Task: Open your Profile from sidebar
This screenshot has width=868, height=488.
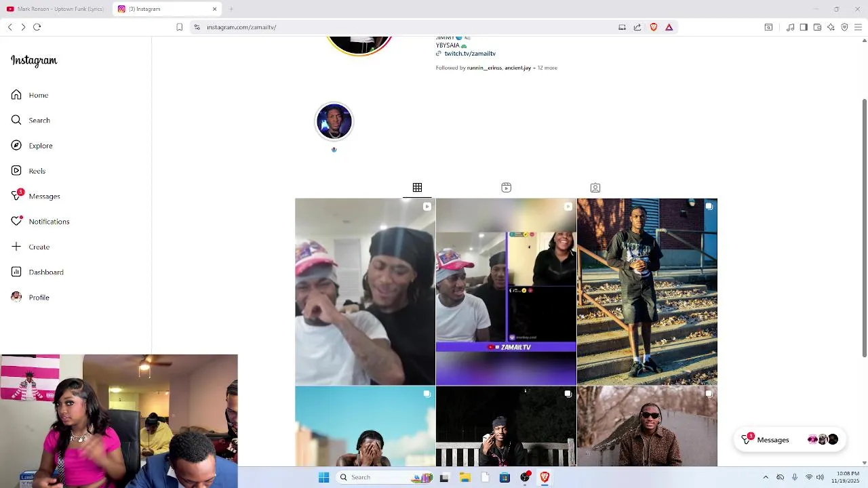Action: click(x=31, y=298)
